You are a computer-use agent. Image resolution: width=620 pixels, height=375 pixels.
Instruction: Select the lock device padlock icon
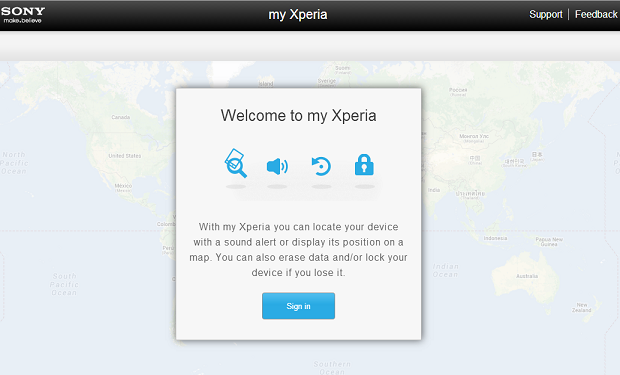(x=364, y=165)
